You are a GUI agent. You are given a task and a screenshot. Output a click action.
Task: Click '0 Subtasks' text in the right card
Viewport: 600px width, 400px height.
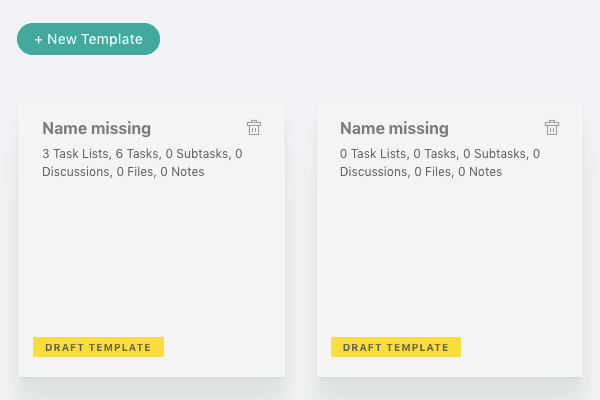coord(496,154)
